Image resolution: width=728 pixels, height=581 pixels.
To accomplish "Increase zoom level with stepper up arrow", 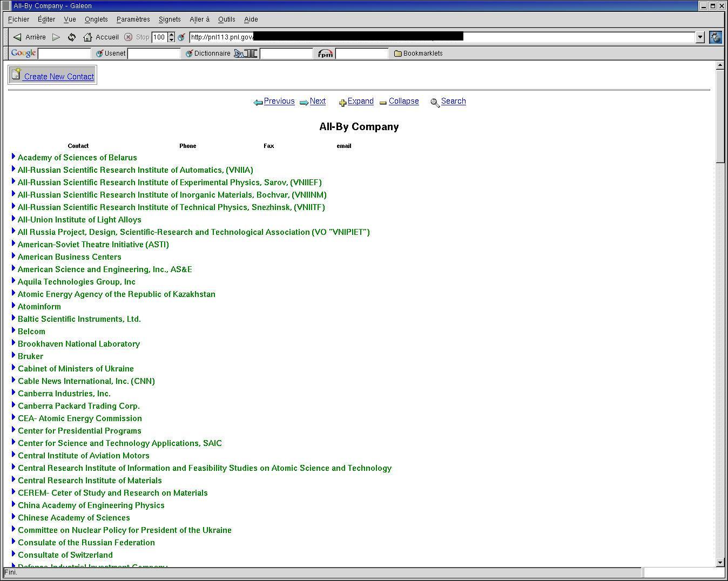I will click(171, 35).
